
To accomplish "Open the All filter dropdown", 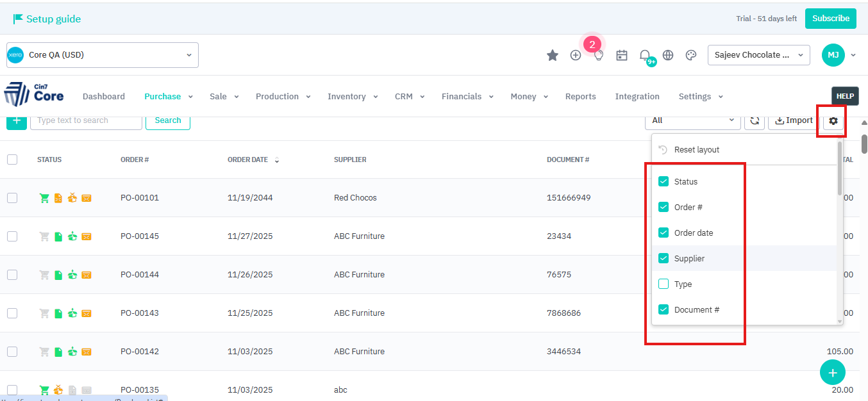I will coord(692,120).
